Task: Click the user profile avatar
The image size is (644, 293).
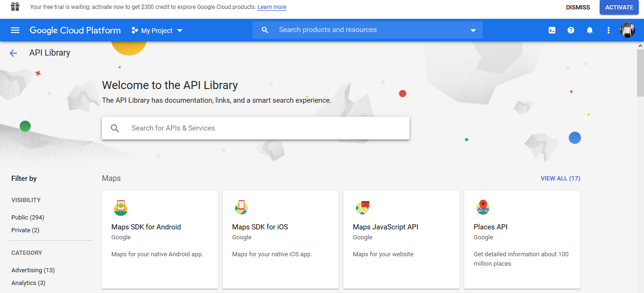Action: [627, 30]
